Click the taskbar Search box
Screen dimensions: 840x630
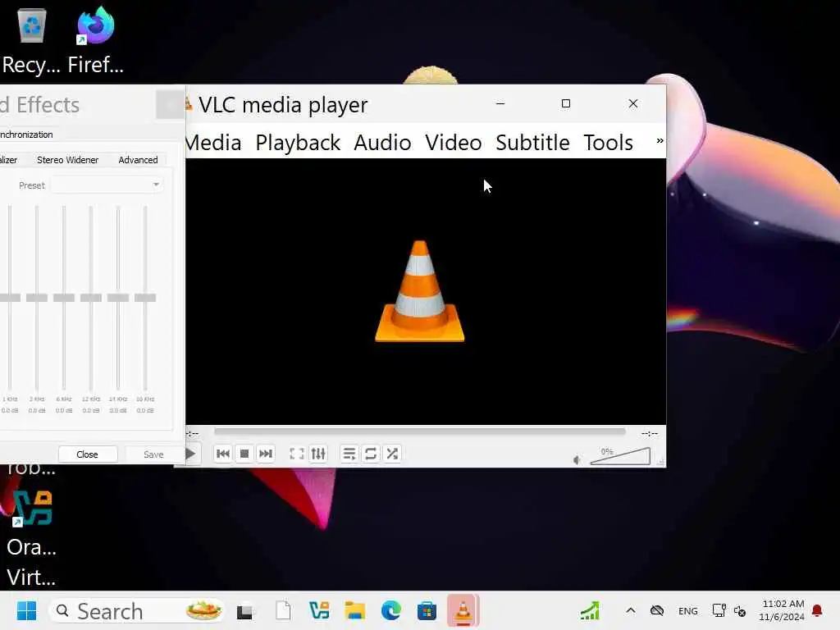click(137, 610)
